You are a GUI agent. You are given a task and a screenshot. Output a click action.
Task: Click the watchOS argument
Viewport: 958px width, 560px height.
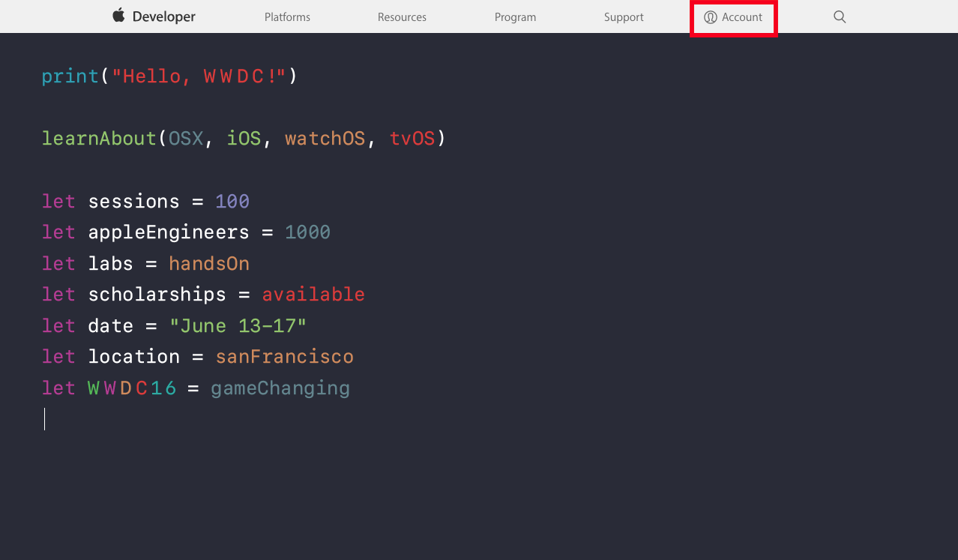[325, 139]
